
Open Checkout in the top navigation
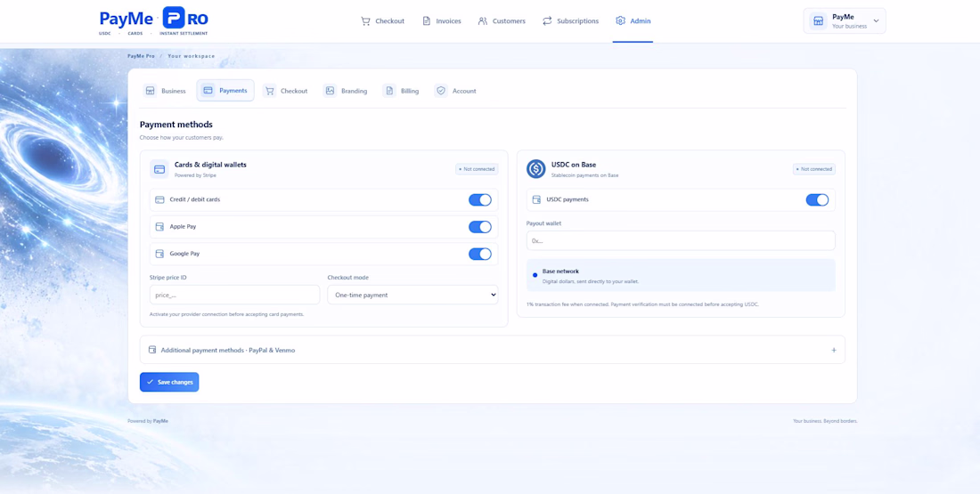pos(382,20)
